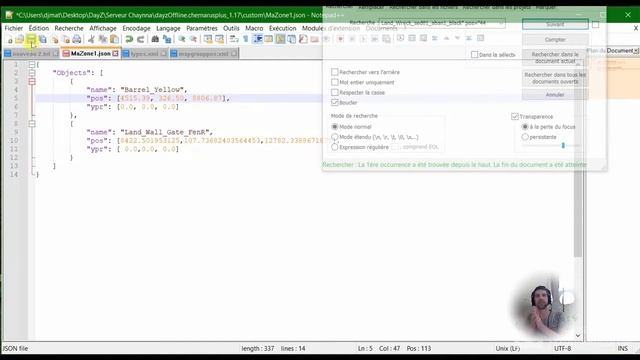Screen dimensions: 640x360
Task: Toggle synchronized horizontal scrolling icon
Action: [x=219, y=39]
